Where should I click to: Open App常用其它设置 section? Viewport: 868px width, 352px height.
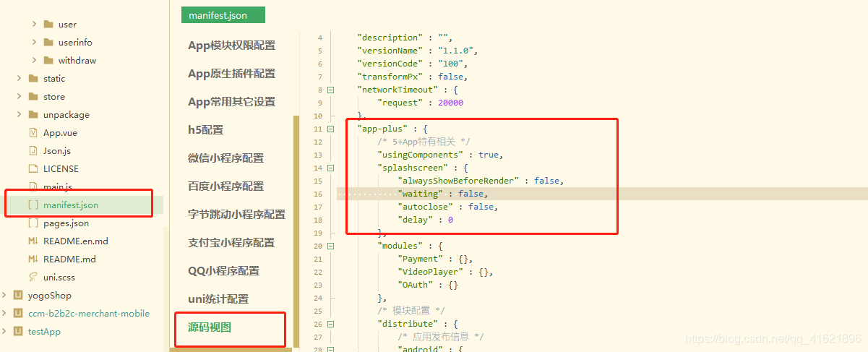pyautogui.click(x=231, y=102)
